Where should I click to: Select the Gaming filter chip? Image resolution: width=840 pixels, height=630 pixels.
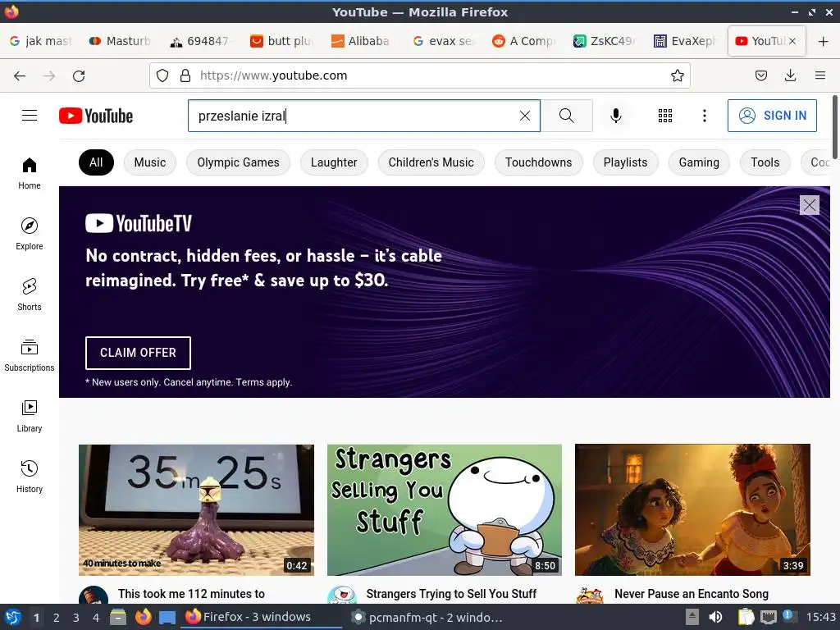tap(699, 162)
